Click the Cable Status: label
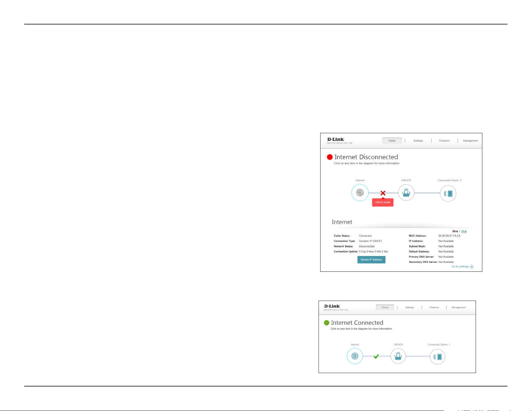532x411 pixels. (342, 236)
